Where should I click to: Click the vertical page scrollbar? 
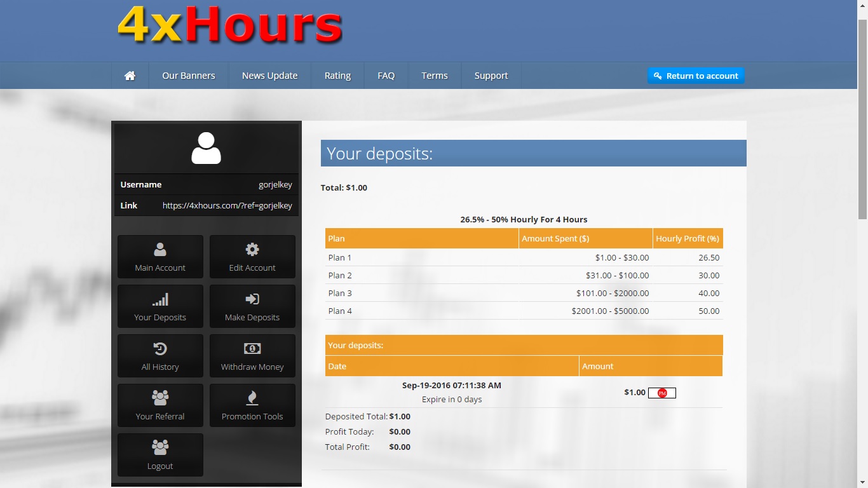(862, 121)
